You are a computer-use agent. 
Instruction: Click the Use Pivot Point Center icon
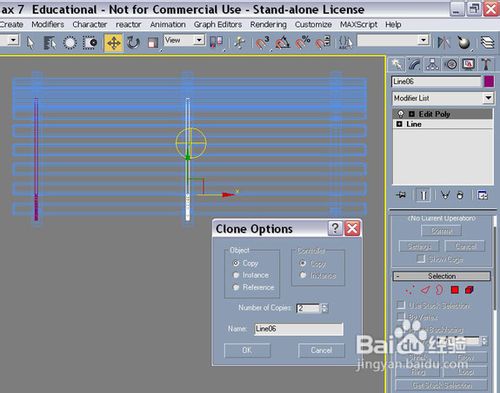[216, 43]
